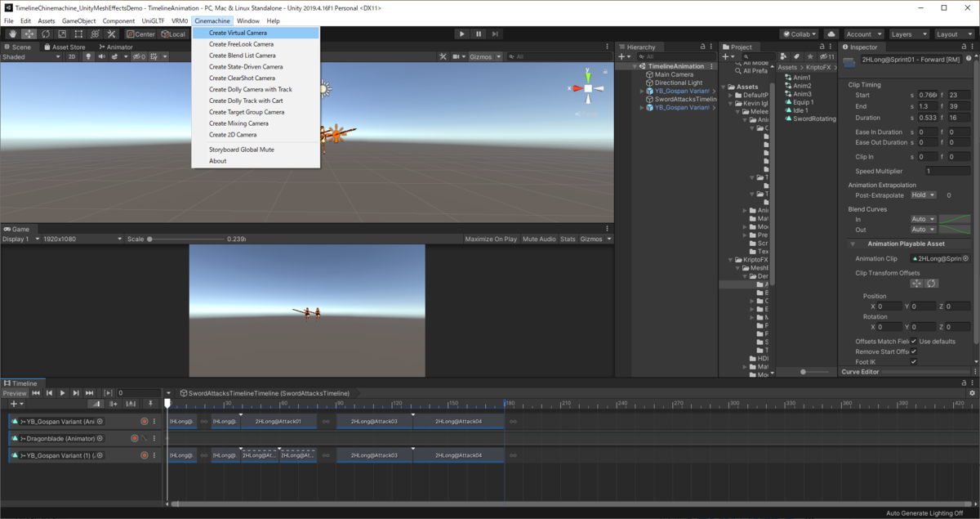Toggle the 2D scene view mode
980x519 pixels.
[72, 57]
